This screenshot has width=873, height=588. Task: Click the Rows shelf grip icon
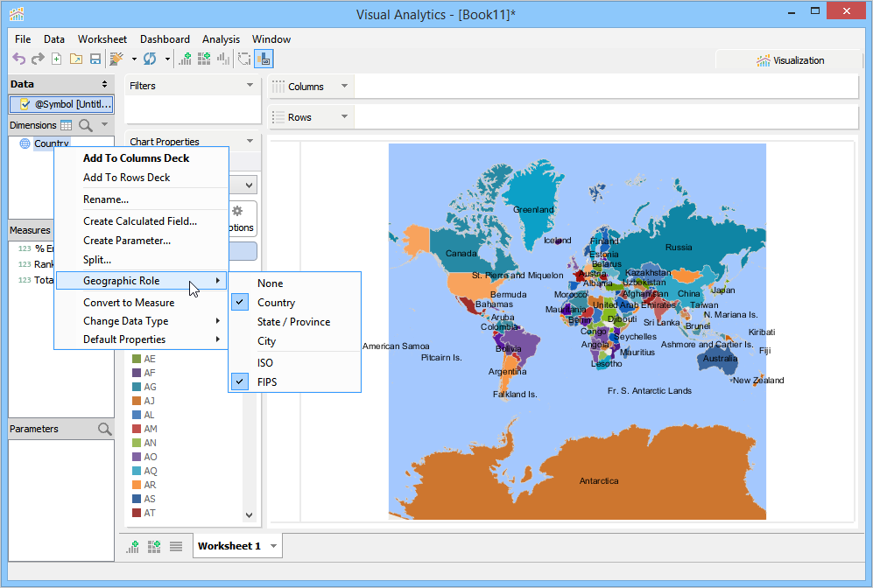pyautogui.click(x=278, y=117)
